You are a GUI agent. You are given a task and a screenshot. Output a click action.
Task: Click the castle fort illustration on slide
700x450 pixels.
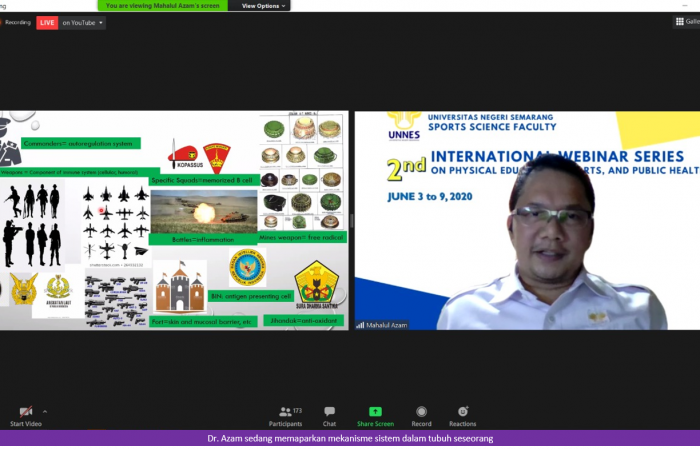pyautogui.click(x=180, y=287)
